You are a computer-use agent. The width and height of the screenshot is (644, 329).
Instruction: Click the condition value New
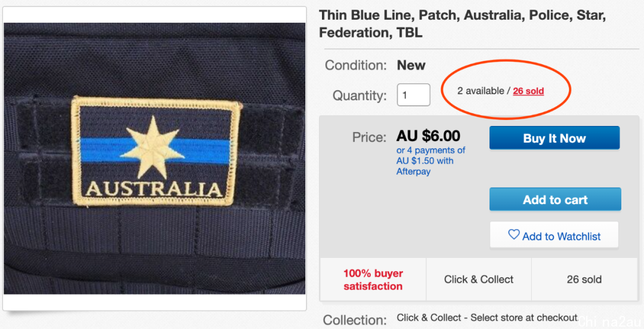click(411, 66)
